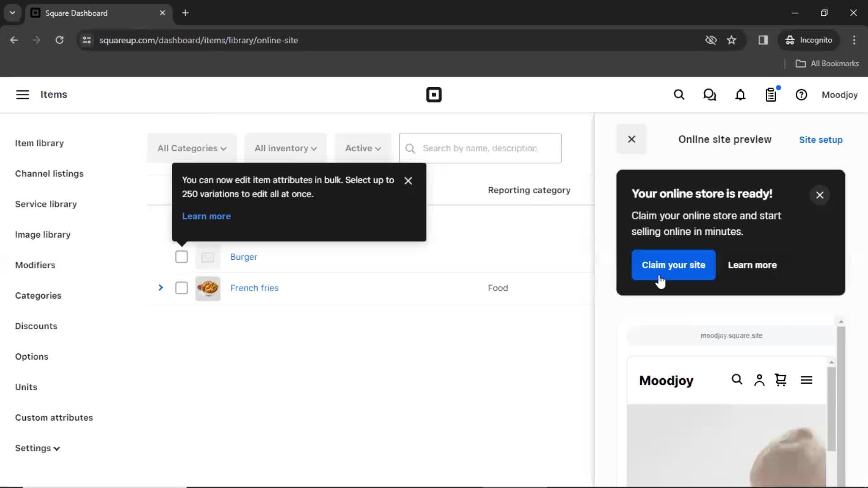Close the Online site preview panel
The height and width of the screenshot is (488, 868).
coord(631,140)
